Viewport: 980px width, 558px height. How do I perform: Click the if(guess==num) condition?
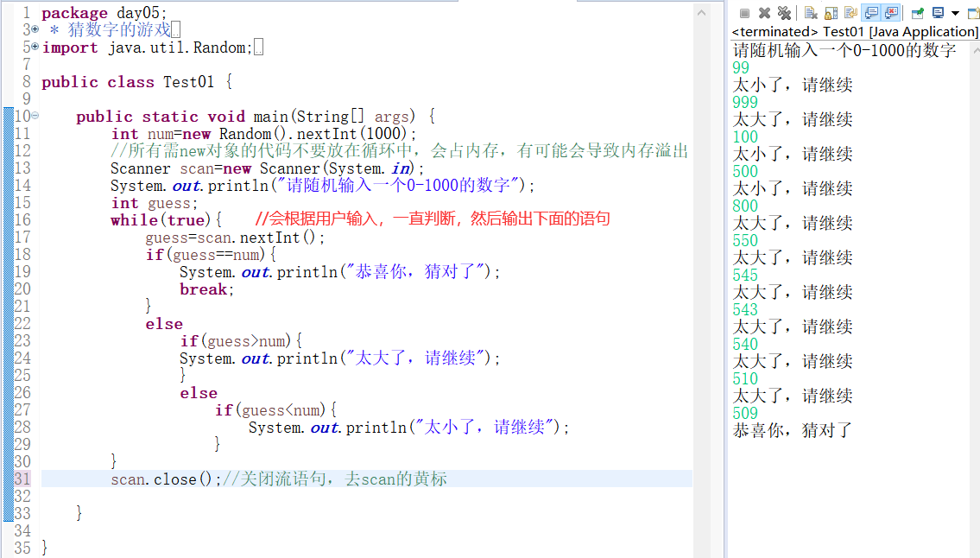click(x=211, y=255)
